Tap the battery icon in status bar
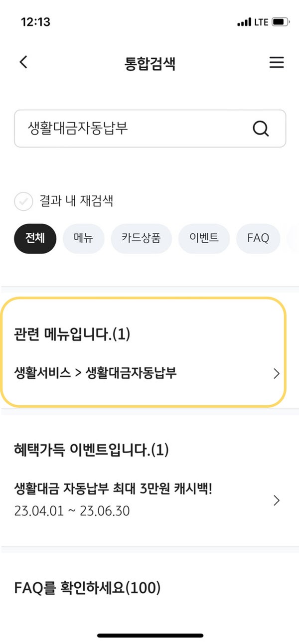Viewport: 299px width, 644px height. (x=281, y=22)
